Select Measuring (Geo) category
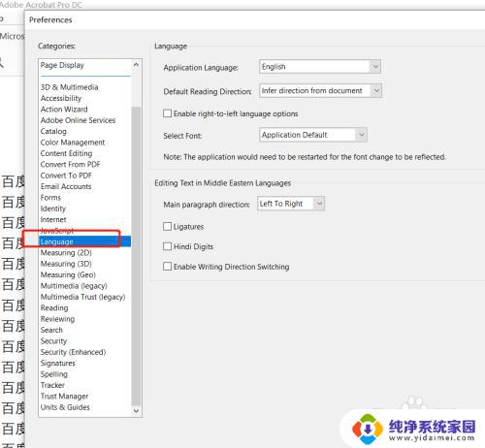485x448 pixels. tap(68, 274)
